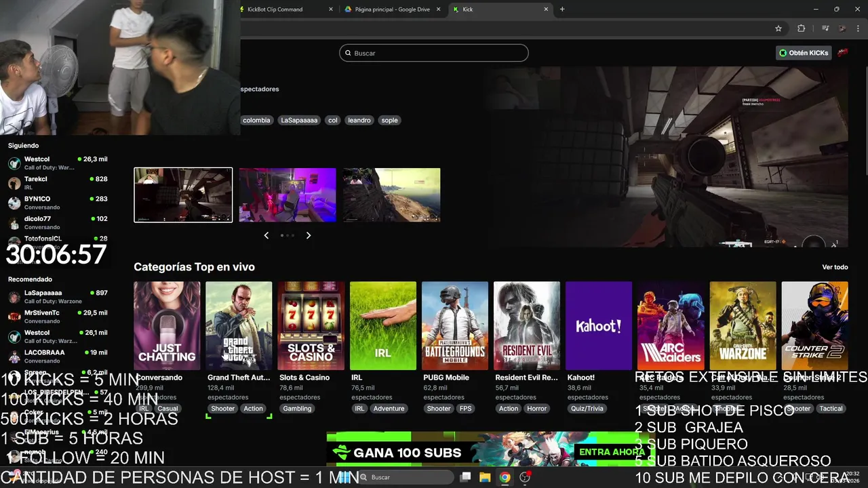
Task: Click the GANA 100 SUBS banner logo
Action: pyautogui.click(x=342, y=452)
